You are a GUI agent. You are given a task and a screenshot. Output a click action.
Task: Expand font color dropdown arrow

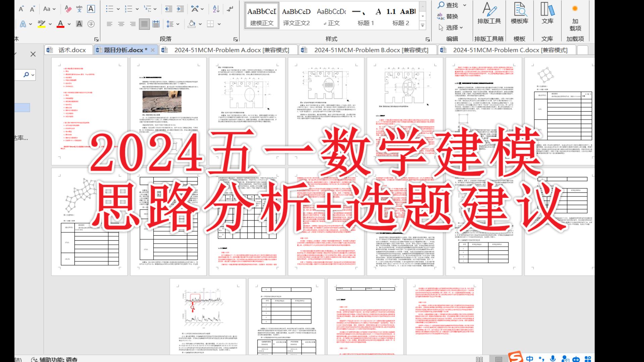[69, 24]
